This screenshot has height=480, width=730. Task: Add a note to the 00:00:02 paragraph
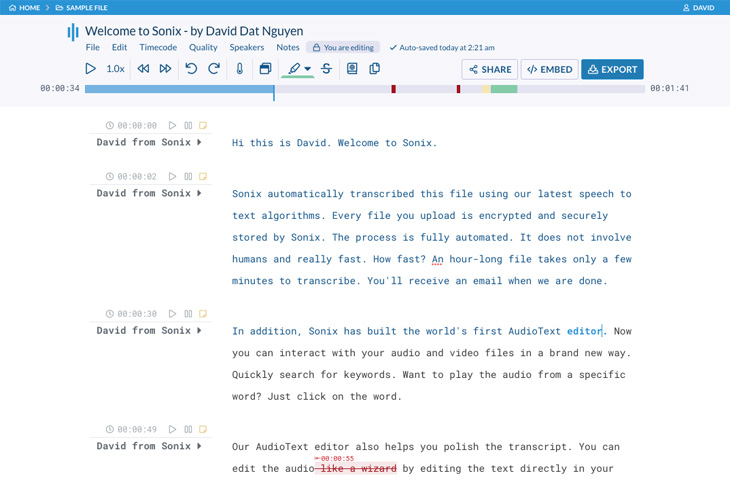tap(203, 176)
